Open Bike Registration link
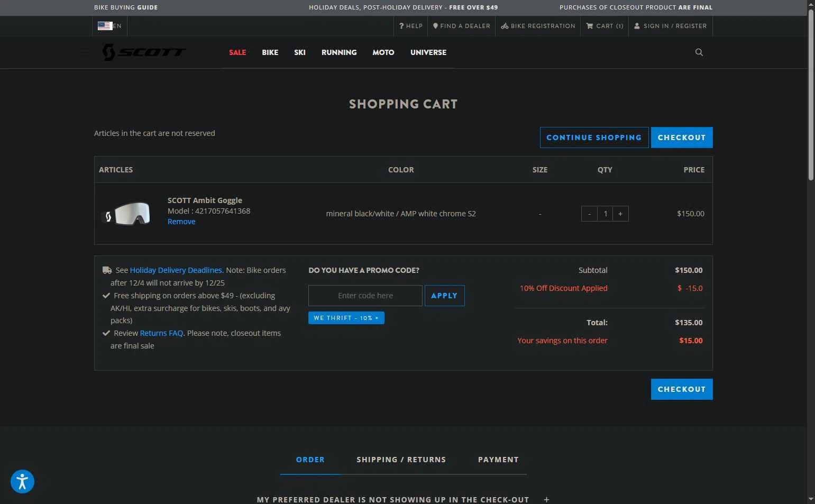The height and width of the screenshot is (504, 815). coord(538,26)
